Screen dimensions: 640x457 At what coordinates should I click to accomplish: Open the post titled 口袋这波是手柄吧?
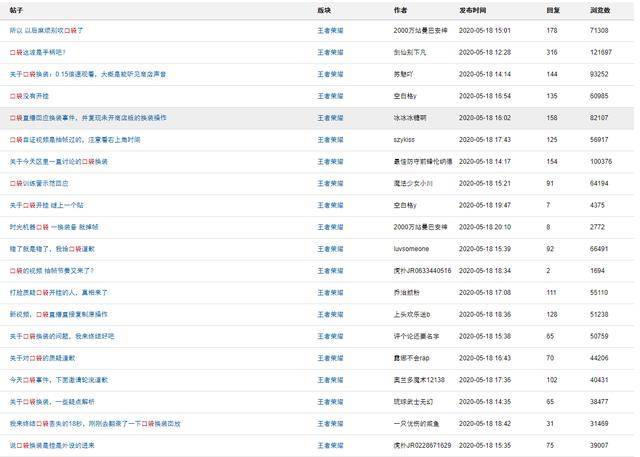coord(38,52)
